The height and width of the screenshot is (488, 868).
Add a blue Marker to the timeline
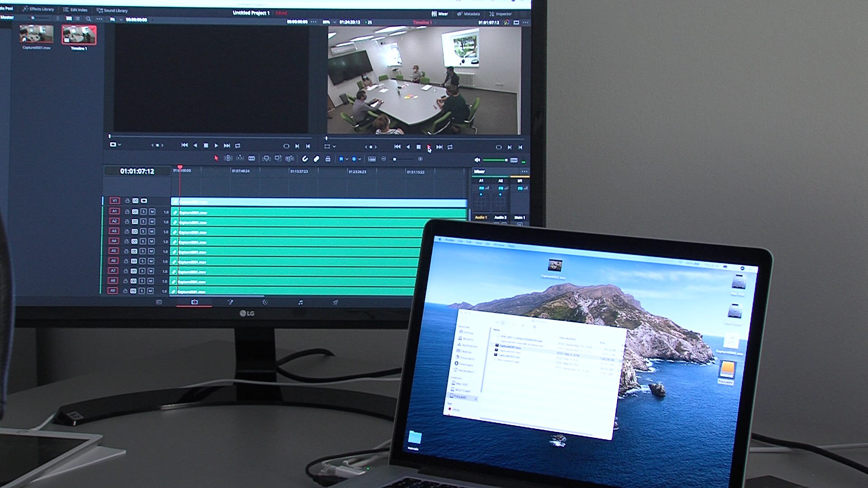point(354,159)
